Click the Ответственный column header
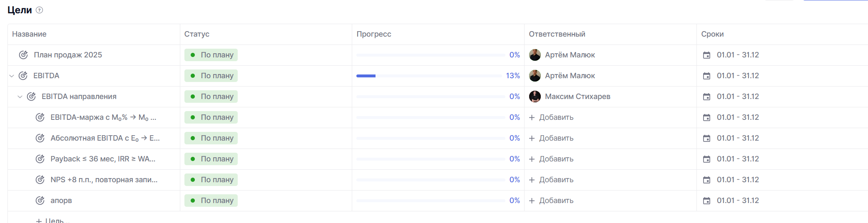The height and width of the screenshot is (223, 868). [x=557, y=34]
